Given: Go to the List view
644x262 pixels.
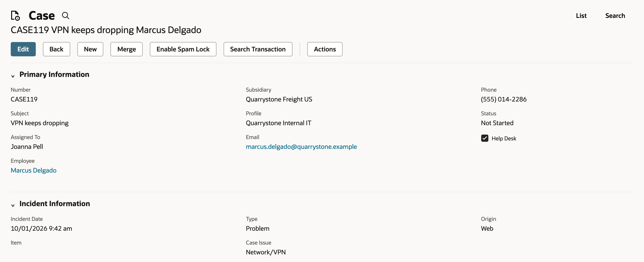Looking at the screenshot, I should click(x=581, y=16).
